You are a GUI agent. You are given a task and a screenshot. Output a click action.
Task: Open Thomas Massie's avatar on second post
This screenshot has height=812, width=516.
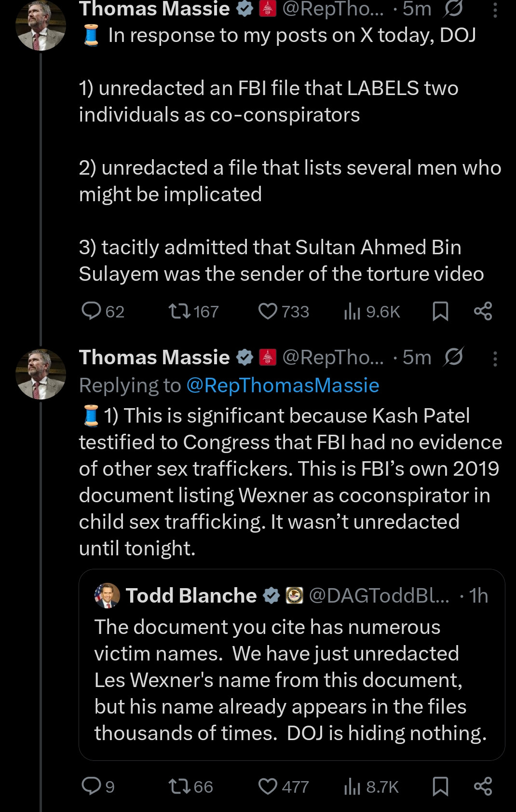point(41,374)
